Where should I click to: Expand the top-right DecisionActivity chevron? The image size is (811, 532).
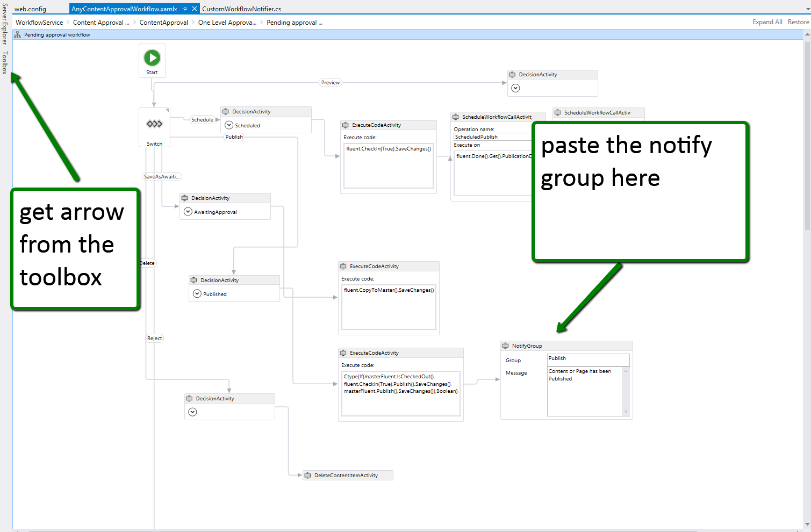[515, 88]
